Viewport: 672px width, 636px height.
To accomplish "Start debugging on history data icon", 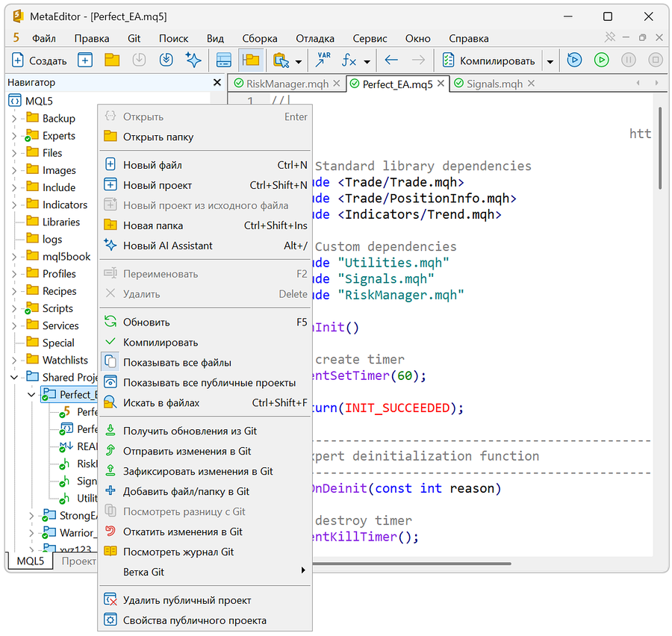I will (x=574, y=60).
